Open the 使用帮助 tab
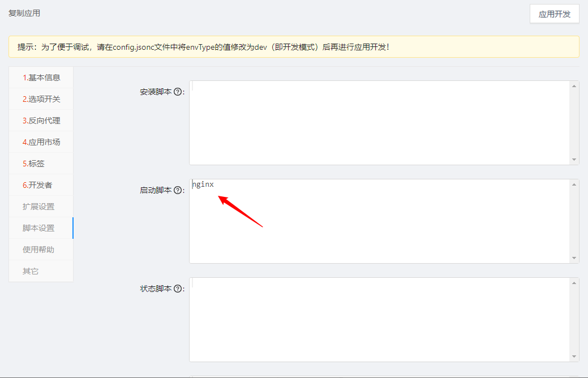 [x=38, y=250]
